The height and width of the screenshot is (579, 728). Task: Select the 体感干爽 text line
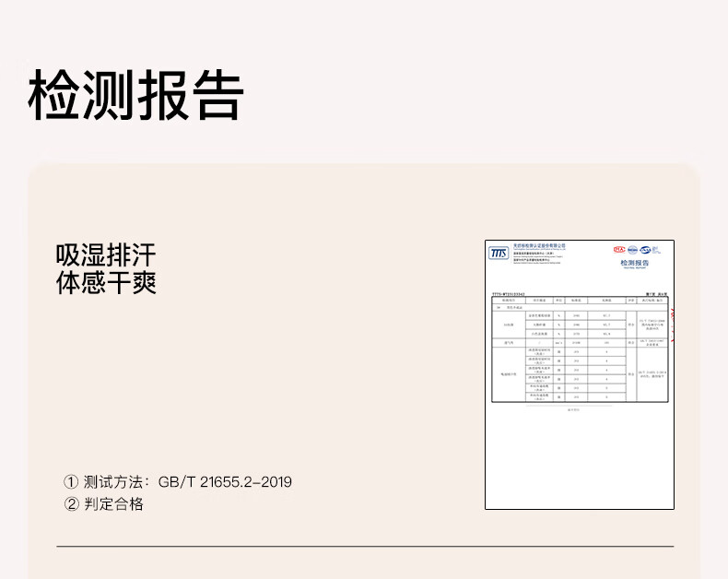(x=106, y=282)
